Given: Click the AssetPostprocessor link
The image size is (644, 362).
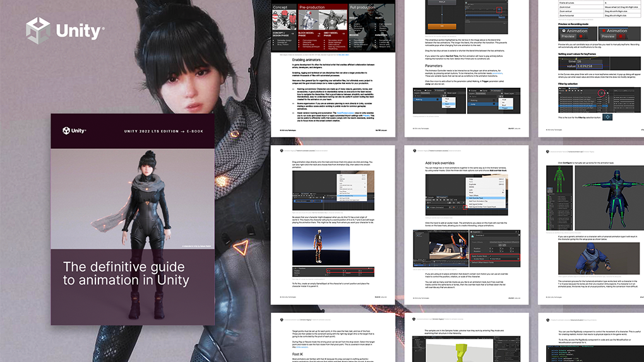Looking at the screenshot, I should coord(346,113).
